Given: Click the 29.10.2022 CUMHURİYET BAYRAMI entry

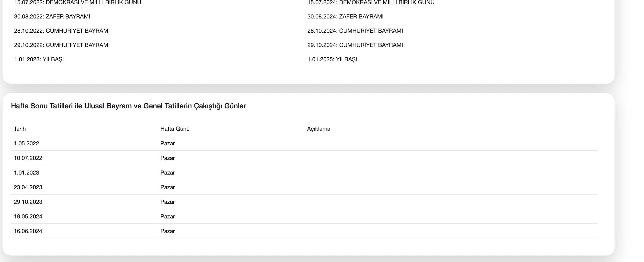Looking at the screenshot, I should pyautogui.click(x=62, y=45).
